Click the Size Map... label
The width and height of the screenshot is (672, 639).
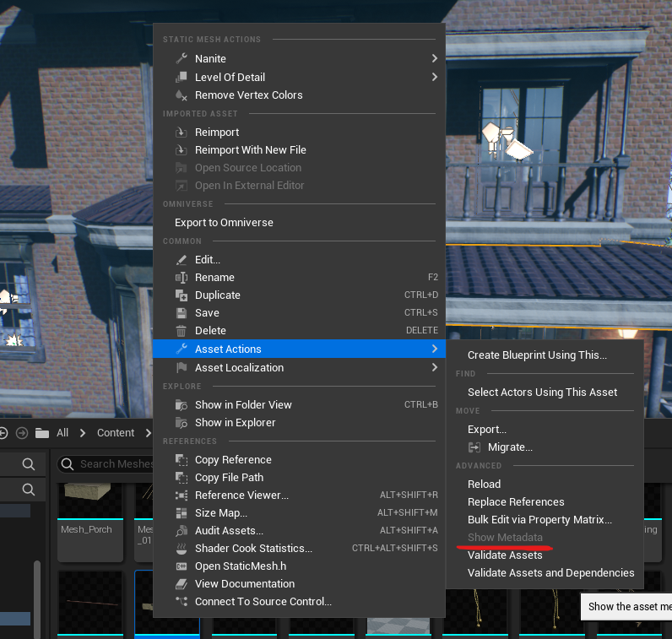[x=221, y=513]
